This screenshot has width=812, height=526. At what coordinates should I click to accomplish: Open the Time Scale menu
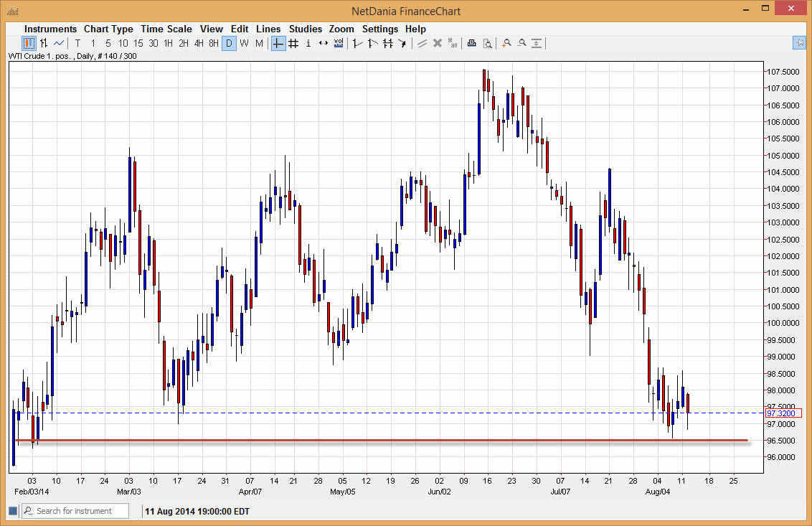click(166, 29)
